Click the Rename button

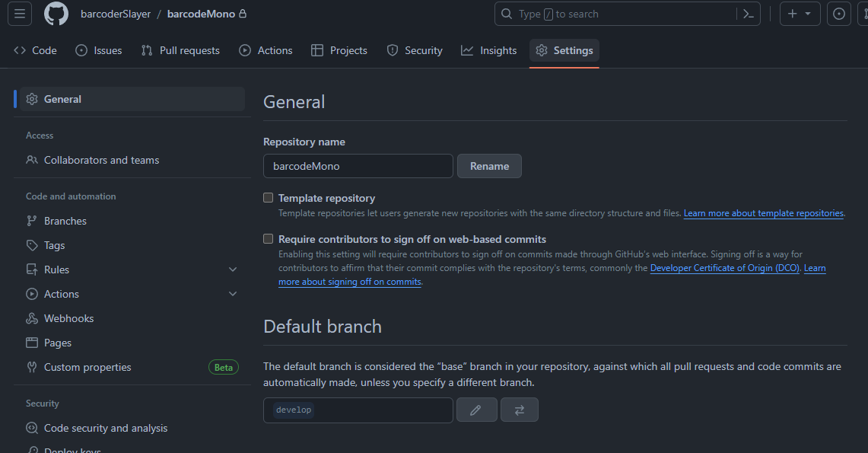pyautogui.click(x=489, y=166)
